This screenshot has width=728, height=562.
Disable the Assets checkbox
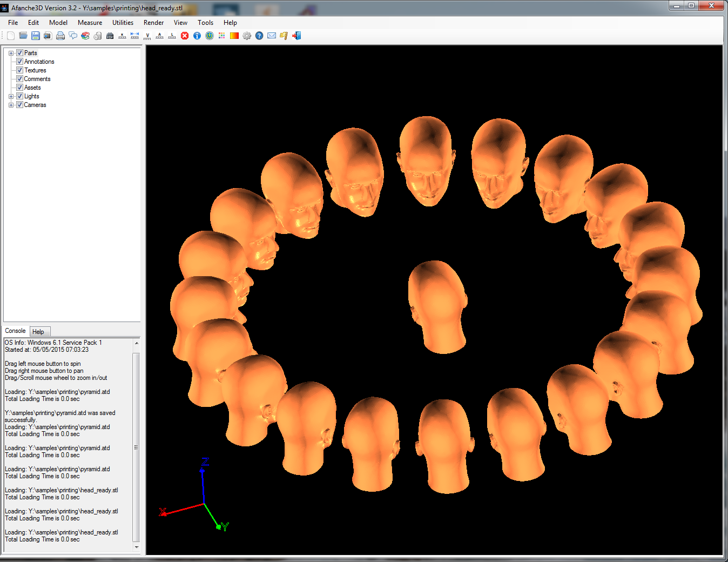19,88
